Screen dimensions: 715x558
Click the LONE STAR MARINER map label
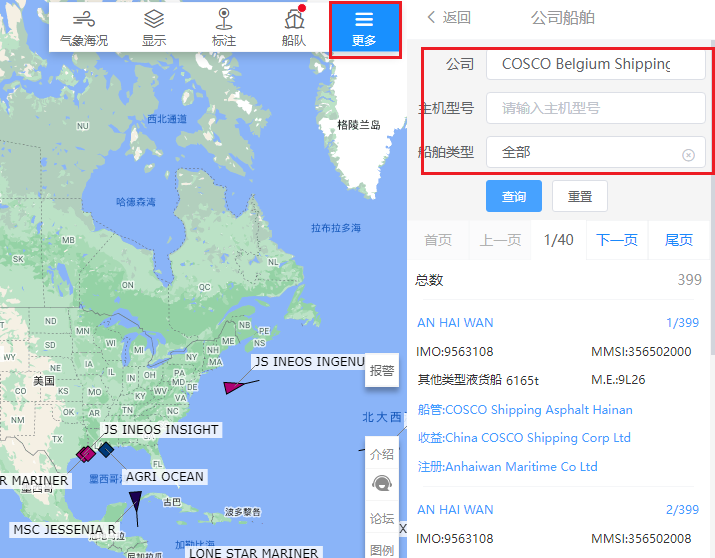tap(254, 553)
